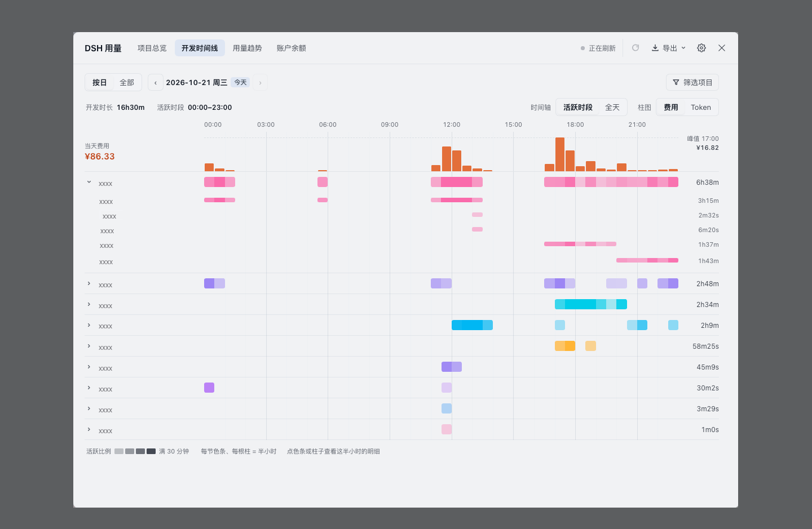Image resolution: width=812 pixels, height=529 pixels.
Task: Click the 1h43m sub-row pink bar
Action: coord(647,260)
